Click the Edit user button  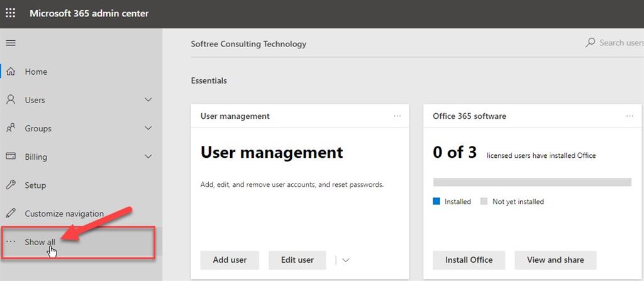[x=297, y=260]
